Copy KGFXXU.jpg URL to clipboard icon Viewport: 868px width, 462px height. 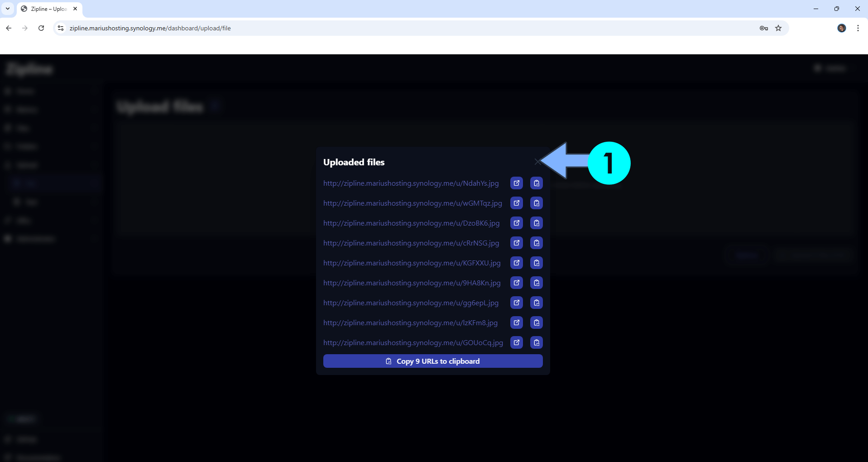537,263
